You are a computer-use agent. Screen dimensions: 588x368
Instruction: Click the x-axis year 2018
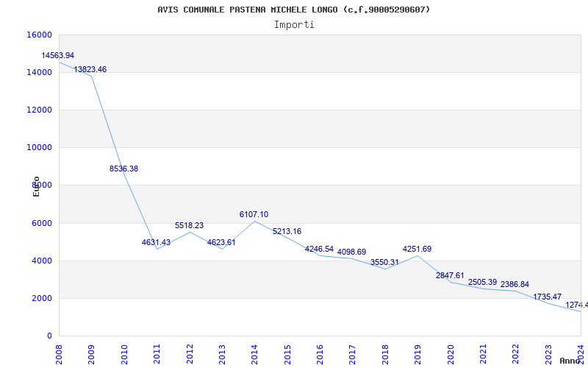385,354
